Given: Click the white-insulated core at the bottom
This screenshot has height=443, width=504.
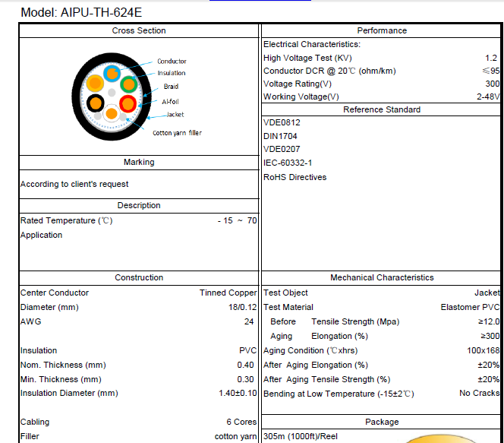Looking at the screenshot, I should point(111,114).
